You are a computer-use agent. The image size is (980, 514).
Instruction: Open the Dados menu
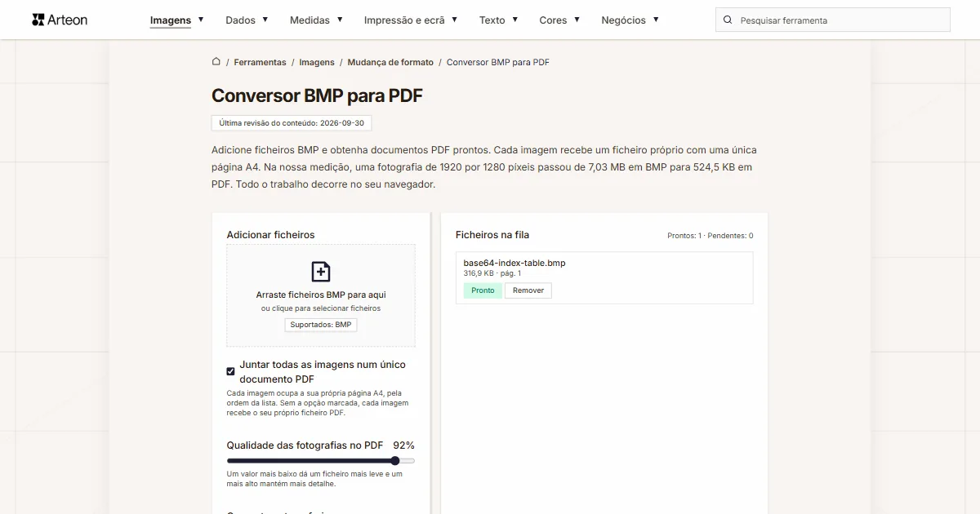(x=240, y=20)
